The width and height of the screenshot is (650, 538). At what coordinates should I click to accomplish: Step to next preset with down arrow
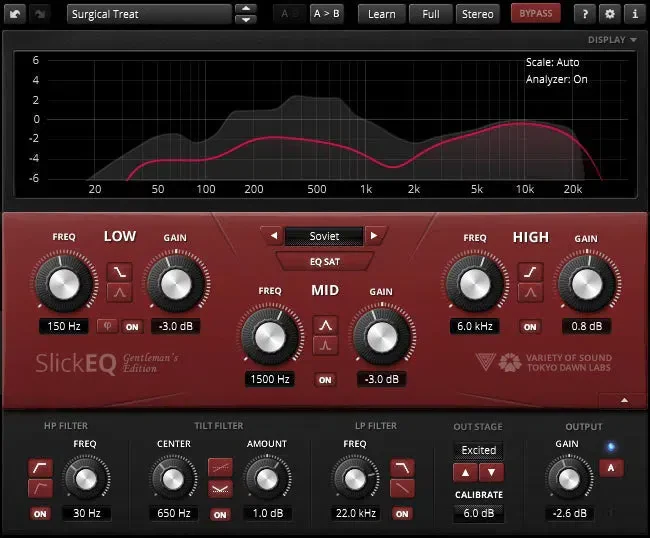click(246, 19)
